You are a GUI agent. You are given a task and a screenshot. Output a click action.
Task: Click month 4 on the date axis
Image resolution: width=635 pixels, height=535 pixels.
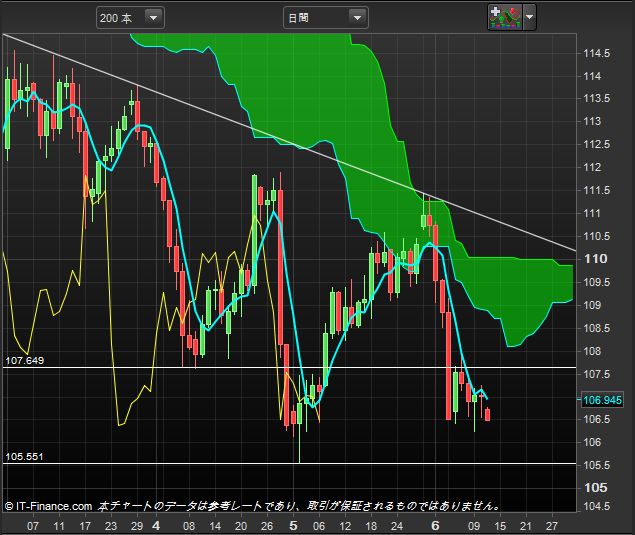[x=156, y=526]
